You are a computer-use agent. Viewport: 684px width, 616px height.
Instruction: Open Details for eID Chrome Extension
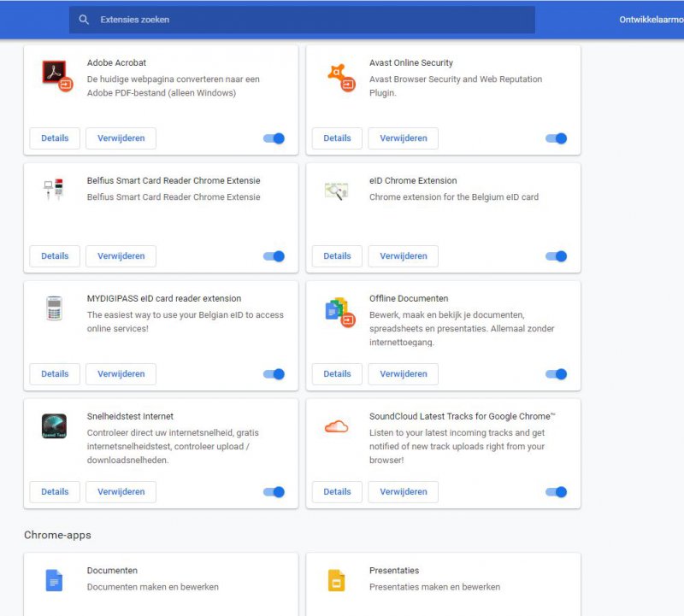tap(337, 256)
